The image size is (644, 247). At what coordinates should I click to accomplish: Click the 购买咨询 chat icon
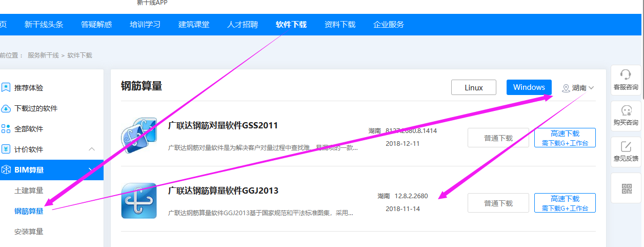tap(626, 110)
